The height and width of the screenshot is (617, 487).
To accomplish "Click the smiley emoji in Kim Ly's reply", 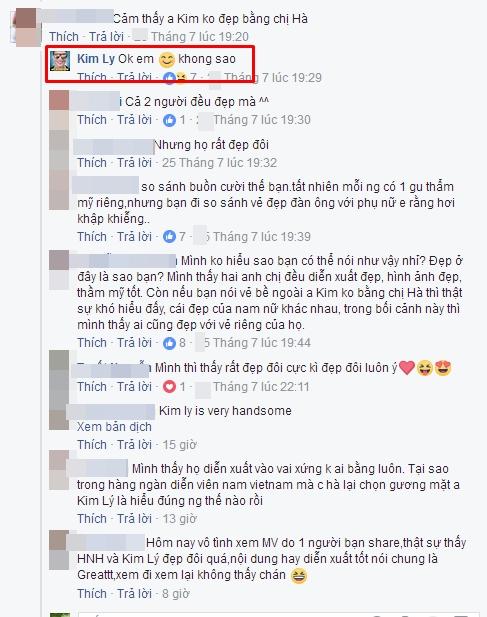I will 166,60.
